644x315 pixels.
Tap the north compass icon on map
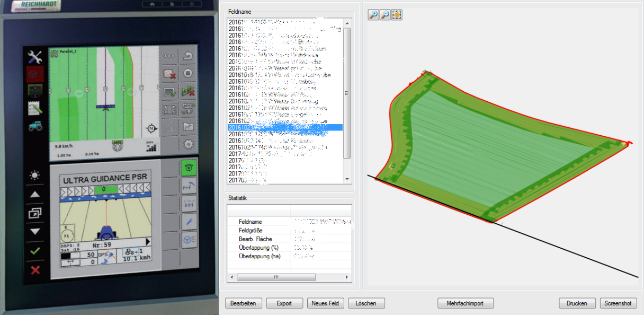coord(152,128)
